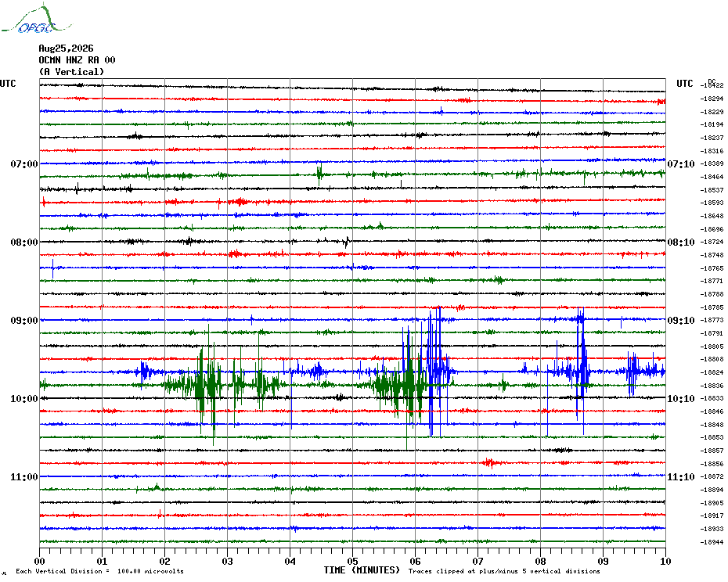Viewport: 728px width, 582px height.
Task: Click the DC value -18593
Action: pos(712,203)
